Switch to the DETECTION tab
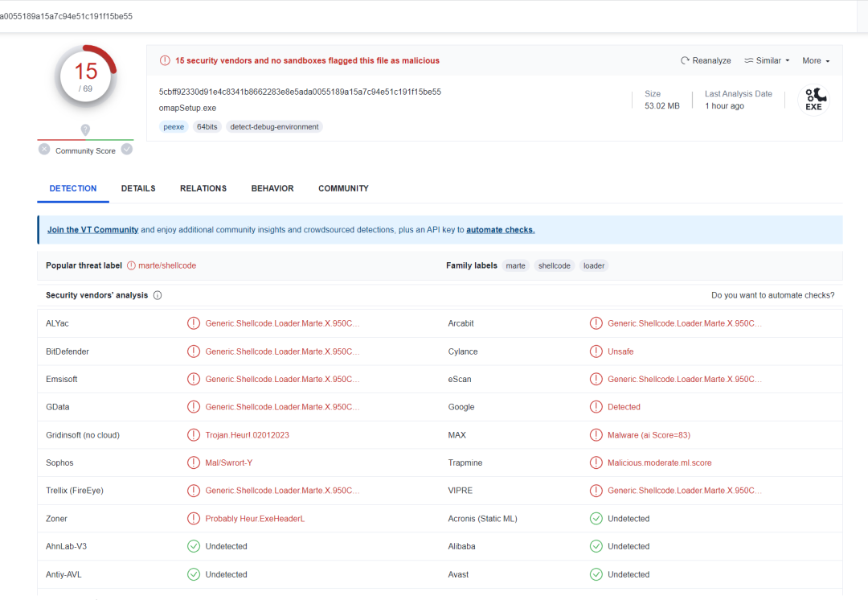 coord(73,188)
